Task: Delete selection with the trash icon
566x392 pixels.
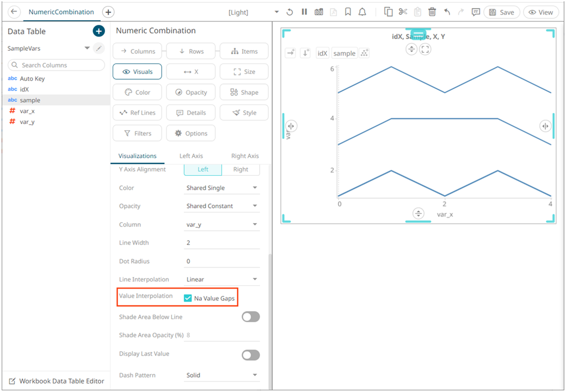Action: point(432,12)
